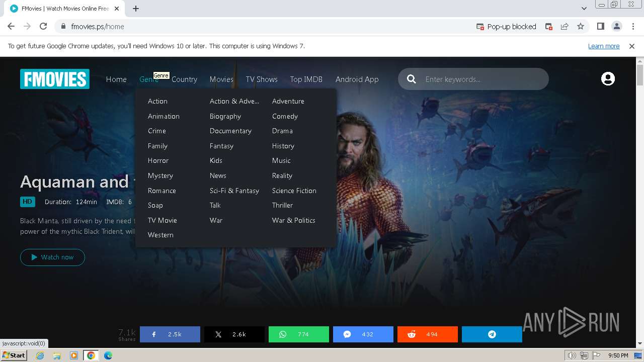
Task: Open the TV Shows section
Action: (262, 79)
